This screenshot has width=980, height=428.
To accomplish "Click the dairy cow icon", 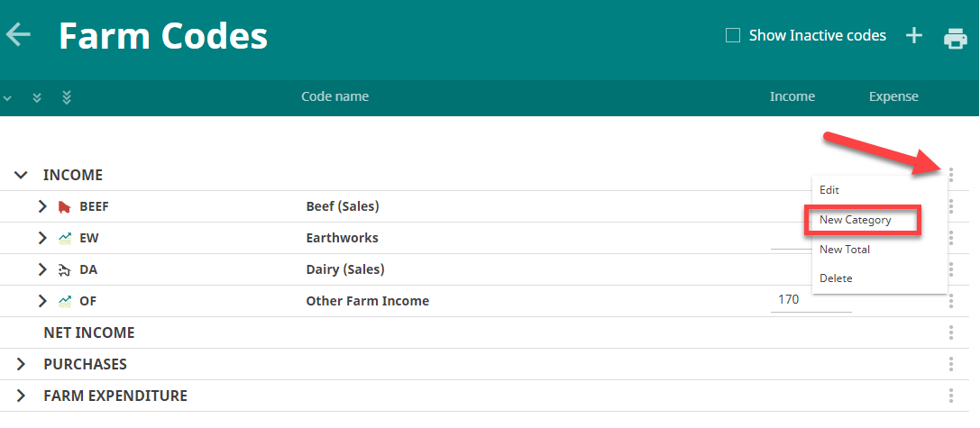I will coord(64,270).
